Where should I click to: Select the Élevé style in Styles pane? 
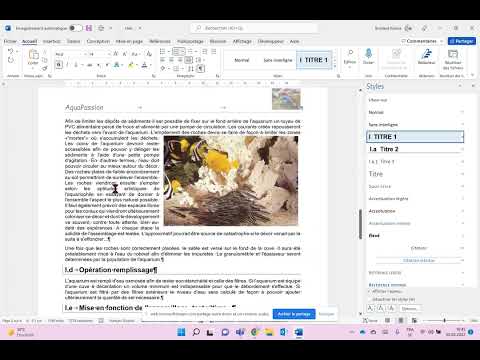point(415,235)
